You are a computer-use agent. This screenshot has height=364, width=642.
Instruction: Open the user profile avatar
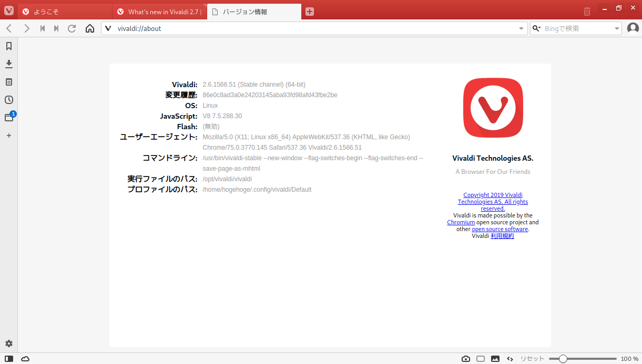click(633, 28)
